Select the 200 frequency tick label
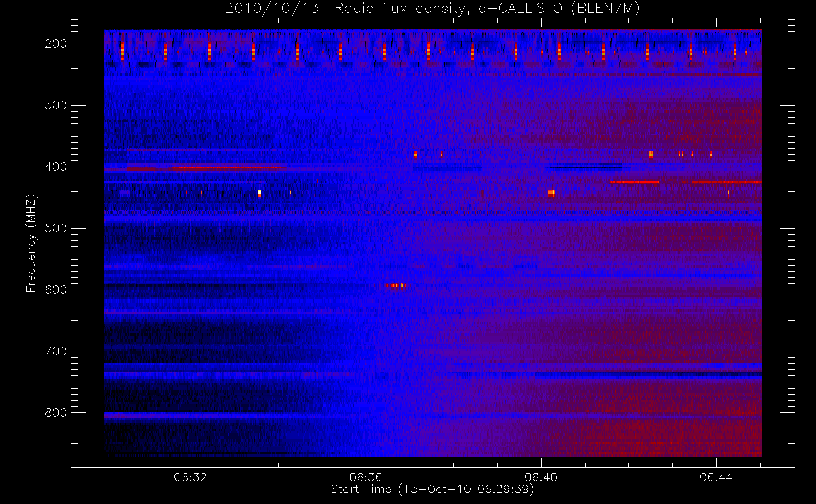The image size is (816, 504). [56, 44]
